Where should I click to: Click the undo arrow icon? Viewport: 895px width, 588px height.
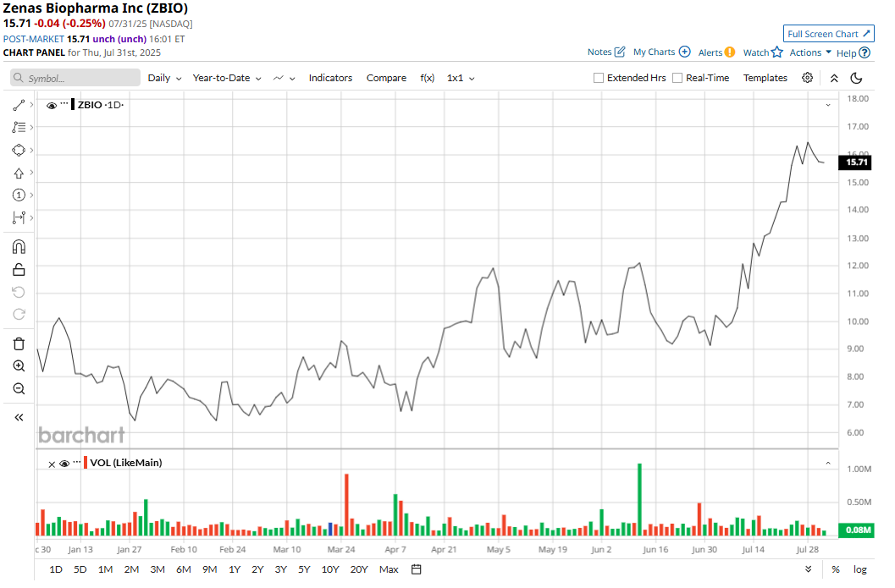19,292
